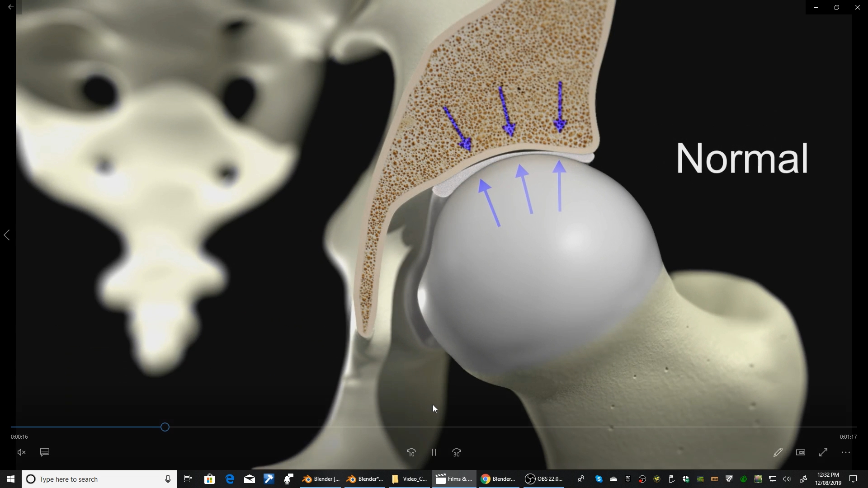The image size is (868, 488).
Task: Switch to first Blender taskbar window
Action: (321, 479)
